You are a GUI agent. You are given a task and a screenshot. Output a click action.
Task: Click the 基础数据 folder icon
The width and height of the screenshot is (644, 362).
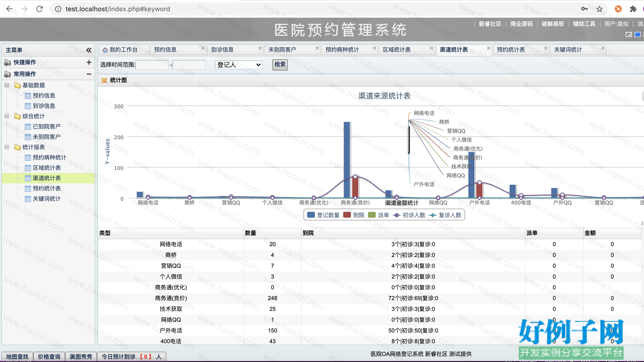coord(18,85)
